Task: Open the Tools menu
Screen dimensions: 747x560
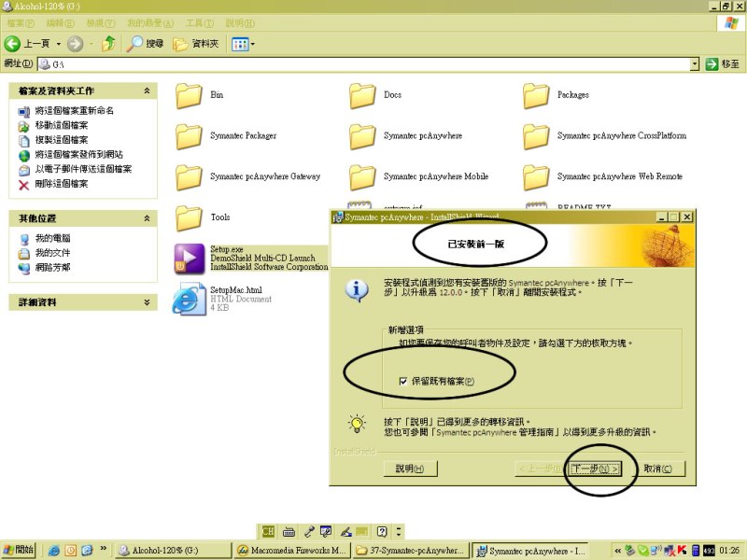Action: [200, 22]
